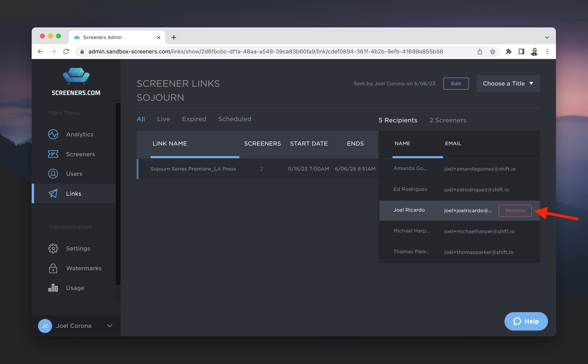Select the All filter tab
This screenshot has height=364, width=588.
pos(141,119)
